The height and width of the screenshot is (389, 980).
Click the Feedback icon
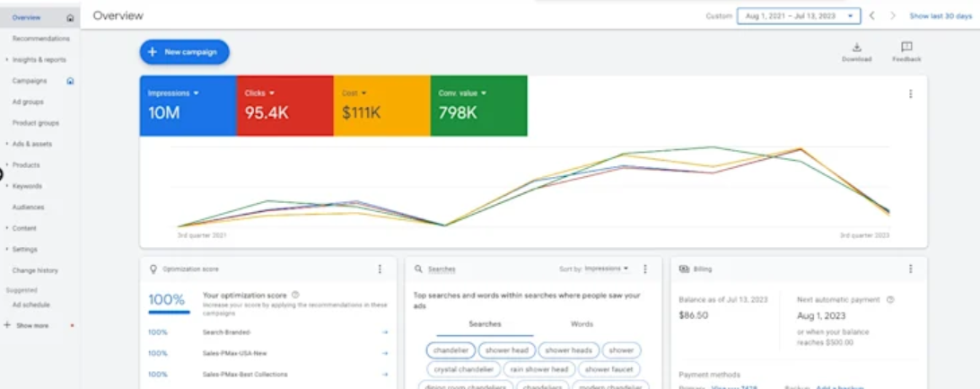pos(907,47)
